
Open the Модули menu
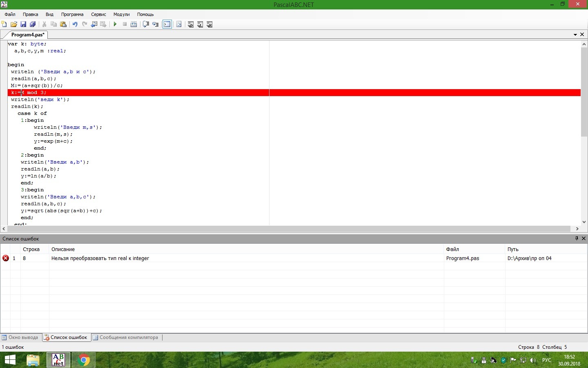(x=121, y=14)
